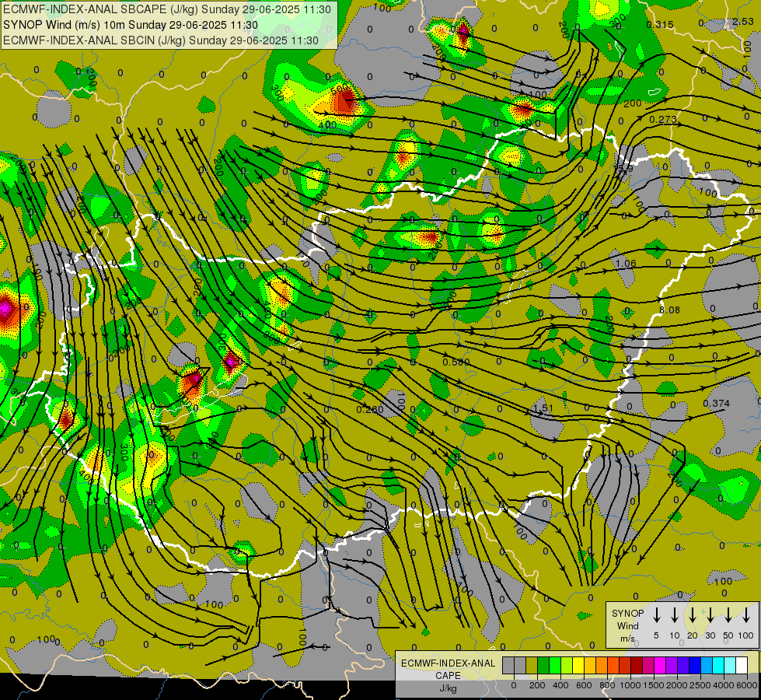Click the 5 speed label under wind arrow

[x=656, y=635]
